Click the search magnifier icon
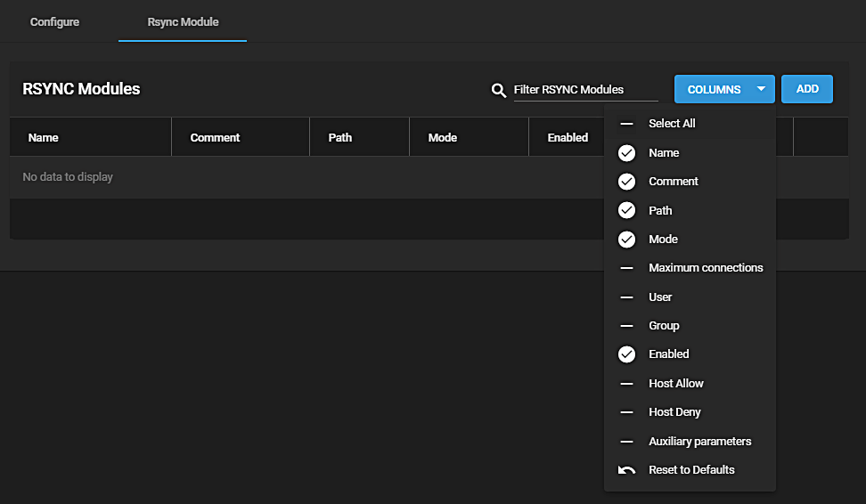 click(499, 90)
